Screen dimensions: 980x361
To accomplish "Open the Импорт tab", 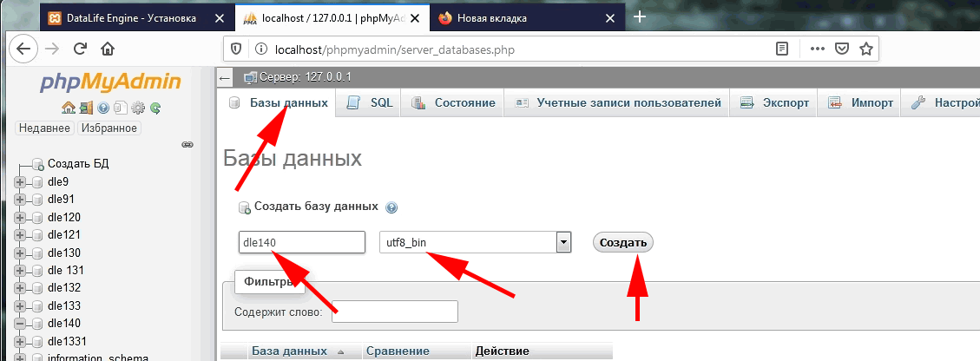I will [x=860, y=103].
